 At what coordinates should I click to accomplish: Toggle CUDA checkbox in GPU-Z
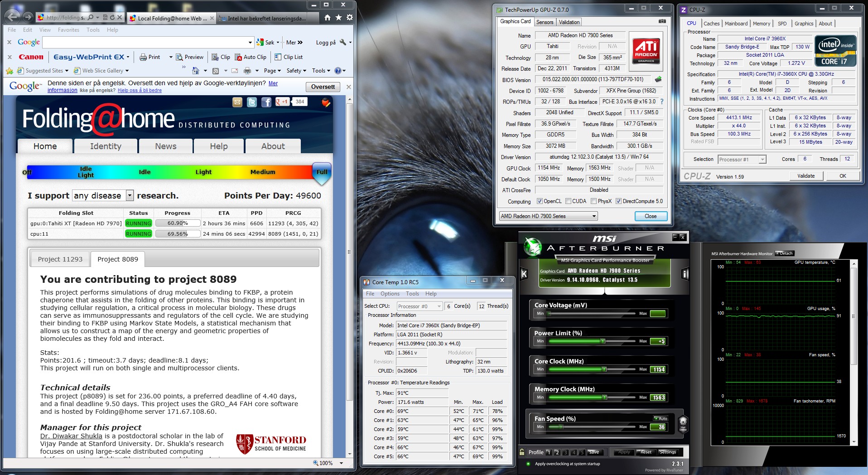(x=568, y=201)
